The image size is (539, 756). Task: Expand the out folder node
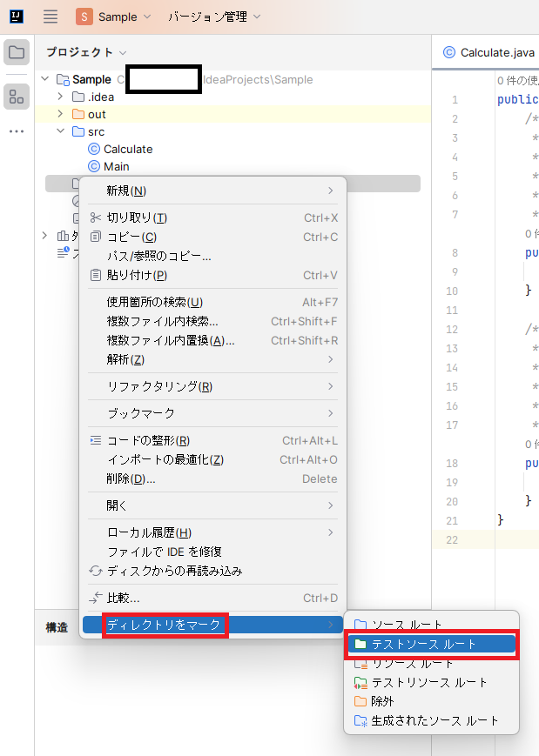(60, 114)
